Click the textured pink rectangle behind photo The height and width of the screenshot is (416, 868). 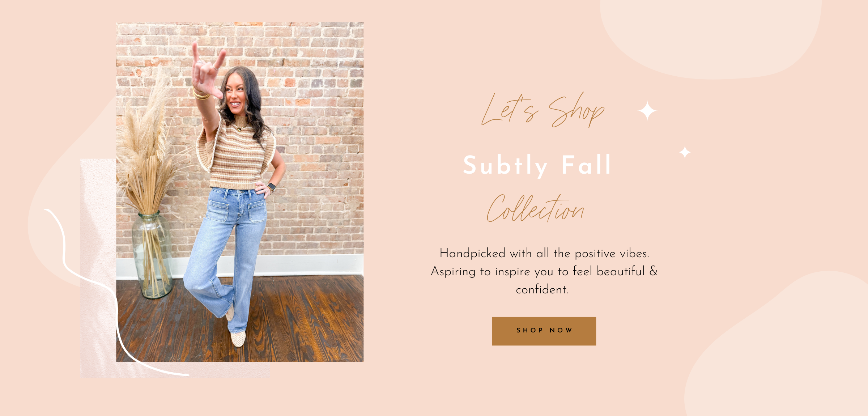(x=98, y=268)
